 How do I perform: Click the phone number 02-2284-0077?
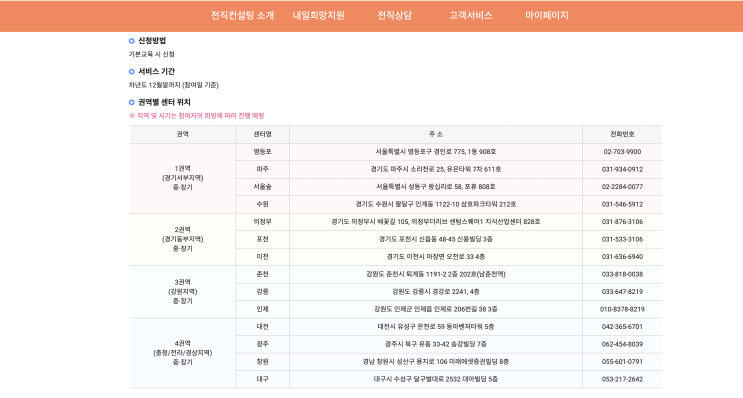tap(622, 187)
